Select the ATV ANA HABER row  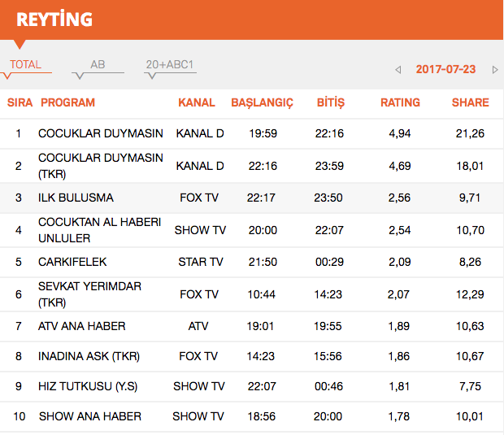82,326
